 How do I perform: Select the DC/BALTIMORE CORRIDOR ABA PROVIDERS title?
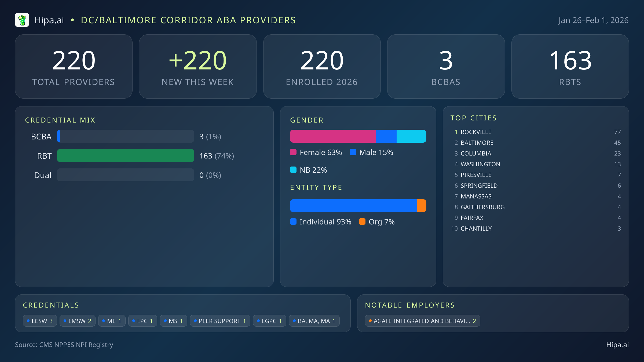coord(188,20)
